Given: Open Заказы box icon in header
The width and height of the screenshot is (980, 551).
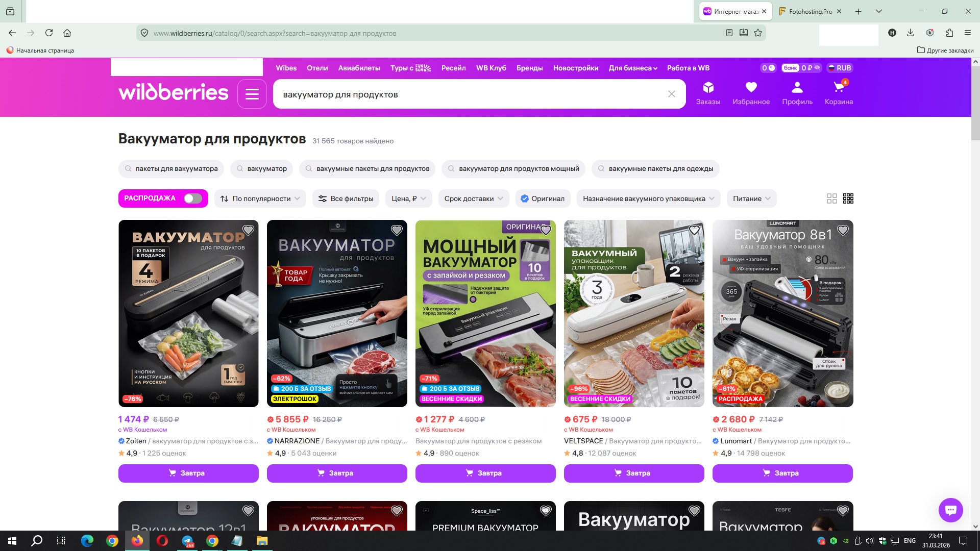Looking at the screenshot, I should point(708,88).
